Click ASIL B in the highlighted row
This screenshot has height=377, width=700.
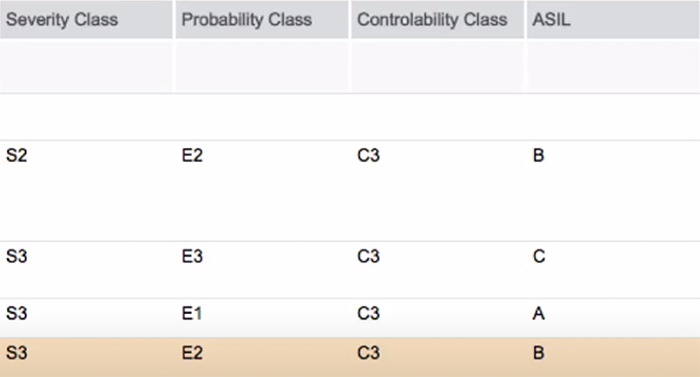[x=538, y=353]
